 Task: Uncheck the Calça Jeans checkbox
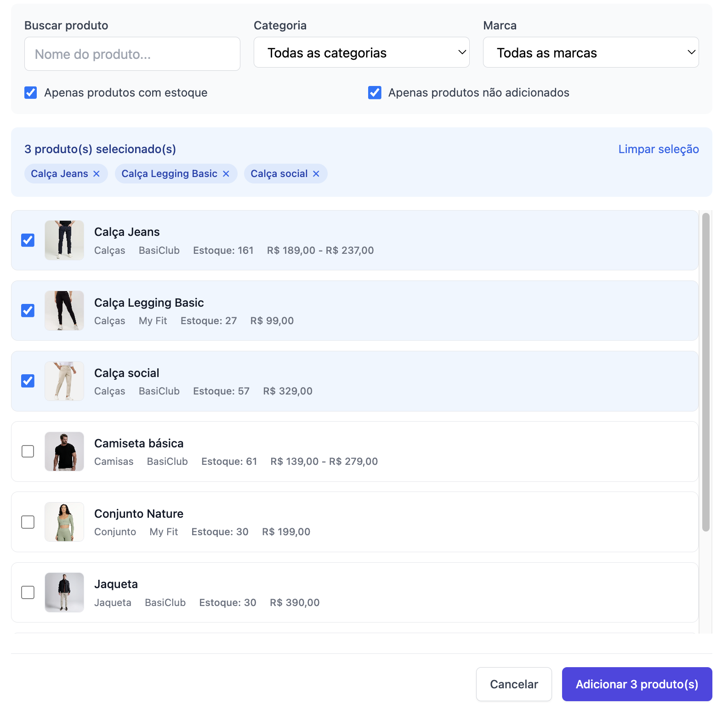(x=28, y=240)
